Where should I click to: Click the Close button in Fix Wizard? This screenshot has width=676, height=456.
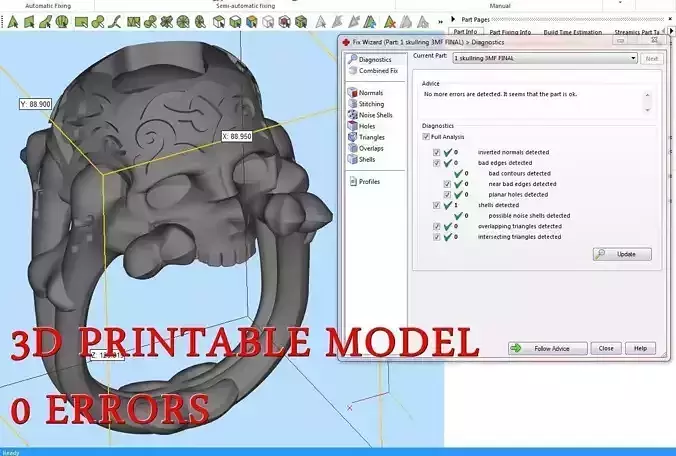pyautogui.click(x=606, y=348)
